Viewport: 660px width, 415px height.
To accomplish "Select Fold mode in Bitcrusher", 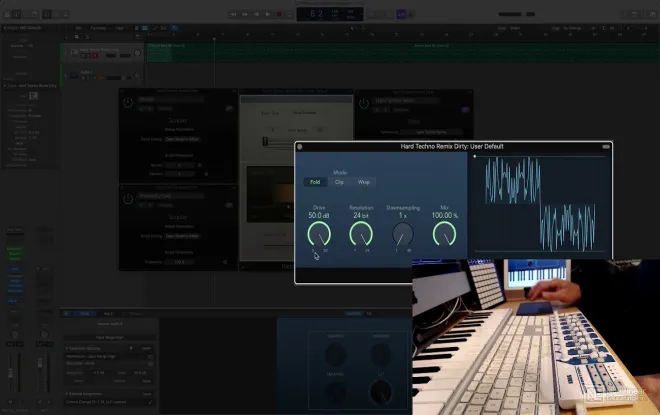I will point(315,182).
